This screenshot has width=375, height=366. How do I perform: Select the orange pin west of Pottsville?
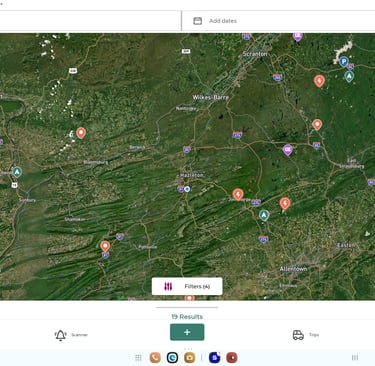[x=105, y=247]
